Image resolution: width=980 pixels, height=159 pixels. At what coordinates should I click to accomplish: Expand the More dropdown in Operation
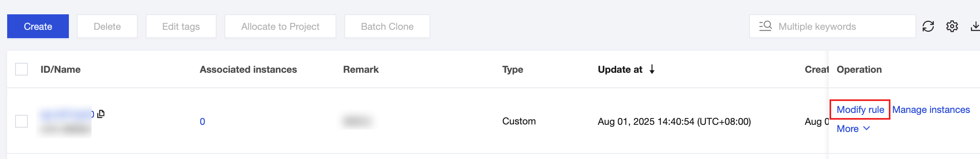(x=853, y=129)
